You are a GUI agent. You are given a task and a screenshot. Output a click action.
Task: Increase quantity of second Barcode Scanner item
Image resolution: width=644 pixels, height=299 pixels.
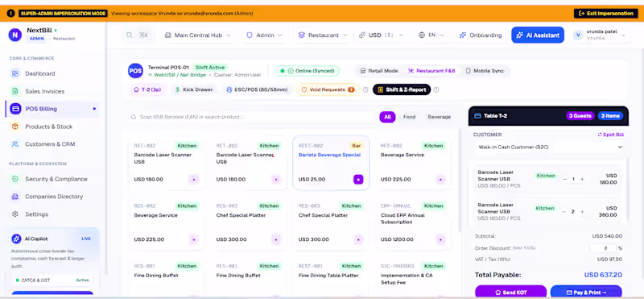click(582, 212)
